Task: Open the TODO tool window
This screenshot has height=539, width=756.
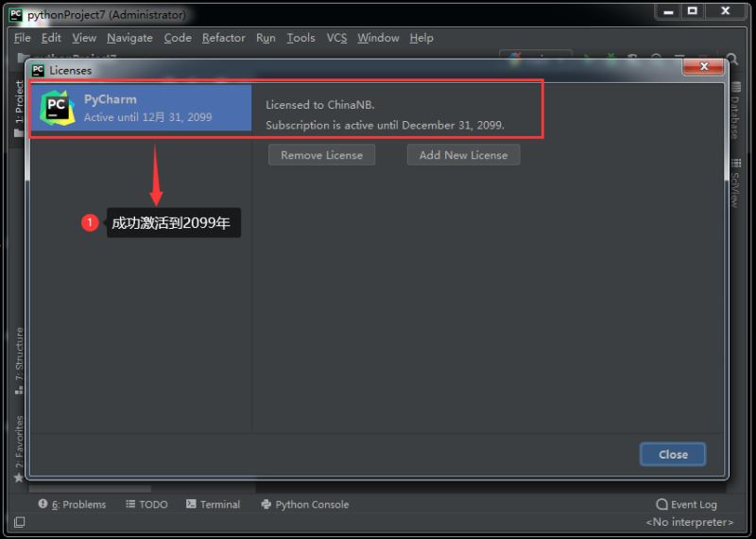Action: click(146, 504)
